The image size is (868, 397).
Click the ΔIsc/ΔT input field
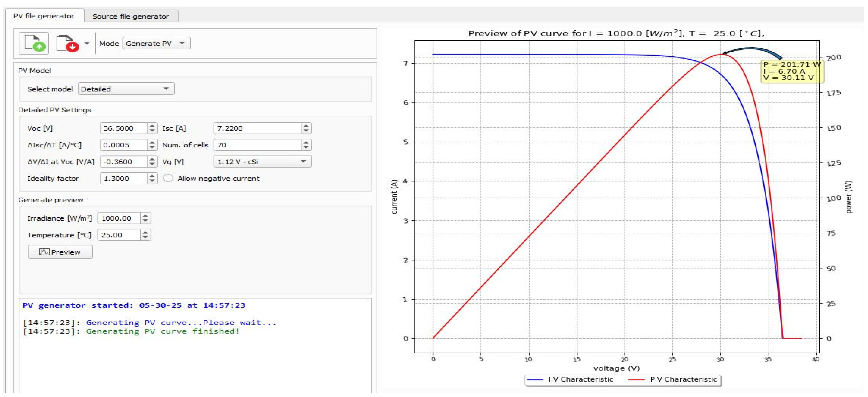tap(123, 145)
